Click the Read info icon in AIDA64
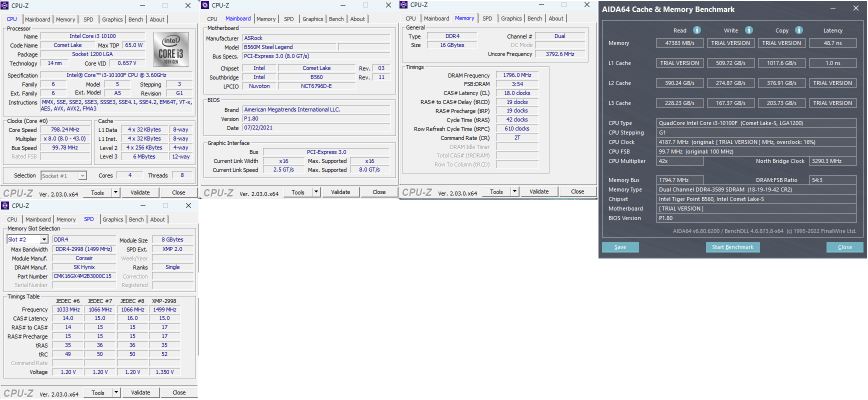The image size is (868, 400). (x=697, y=30)
